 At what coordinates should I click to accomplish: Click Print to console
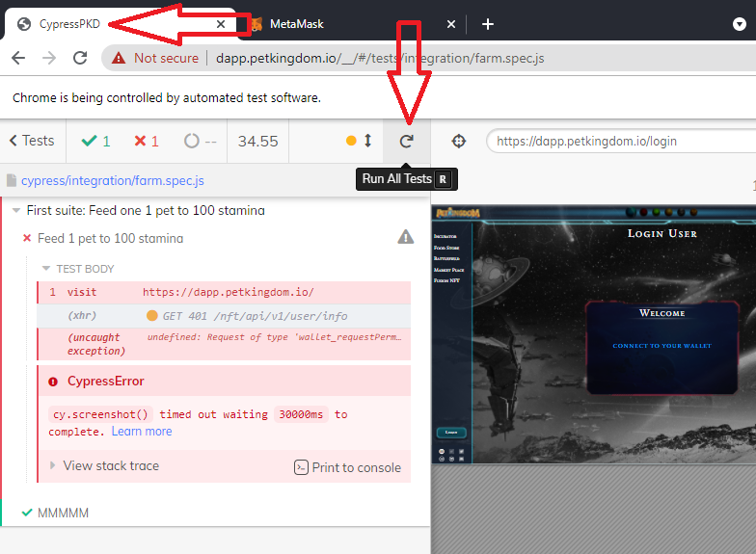(347, 467)
